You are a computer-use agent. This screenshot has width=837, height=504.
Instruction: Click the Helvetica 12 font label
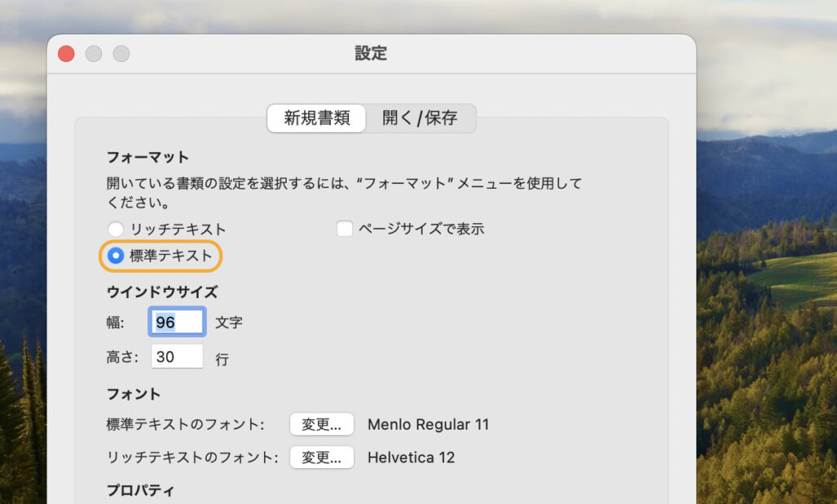411,457
